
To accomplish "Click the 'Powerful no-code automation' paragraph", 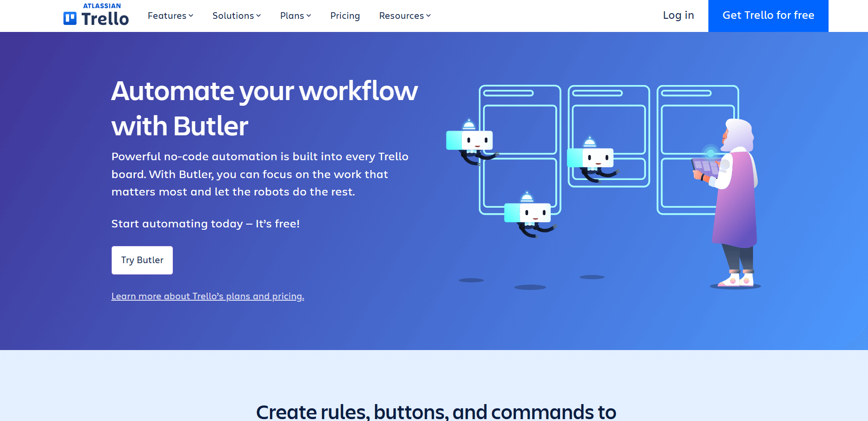I will (260, 174).
